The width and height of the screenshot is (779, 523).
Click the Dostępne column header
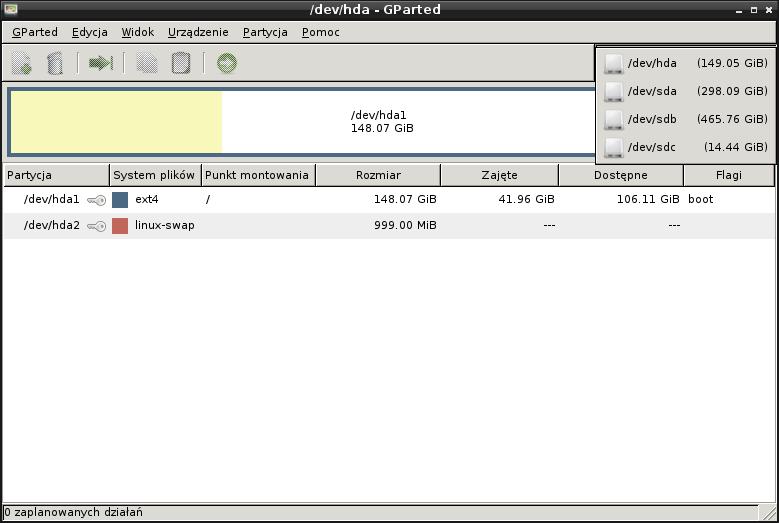[621, 175]
